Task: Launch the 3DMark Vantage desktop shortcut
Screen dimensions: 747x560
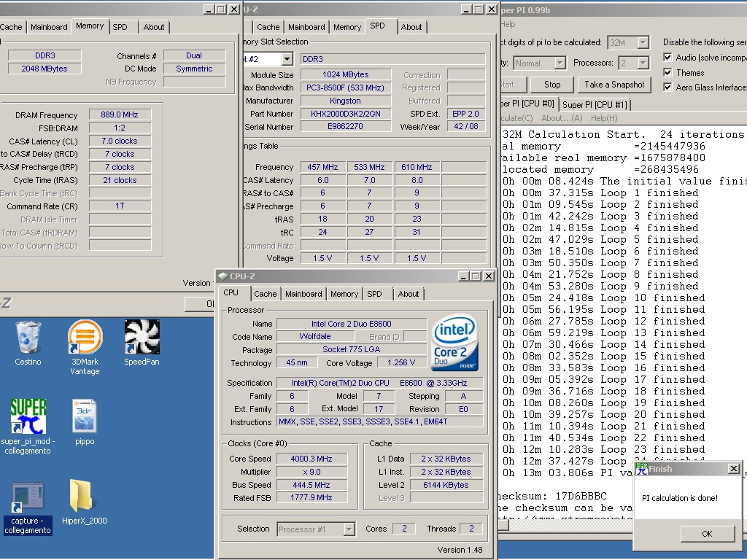Action: point(85,338)
